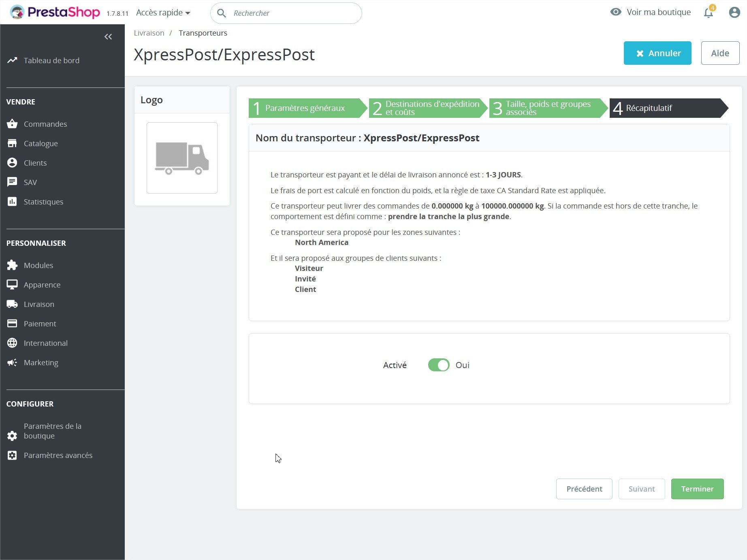Click the Tableau de bord trend icon
Screen dimensions: 747x560
(x=12, y=60)
